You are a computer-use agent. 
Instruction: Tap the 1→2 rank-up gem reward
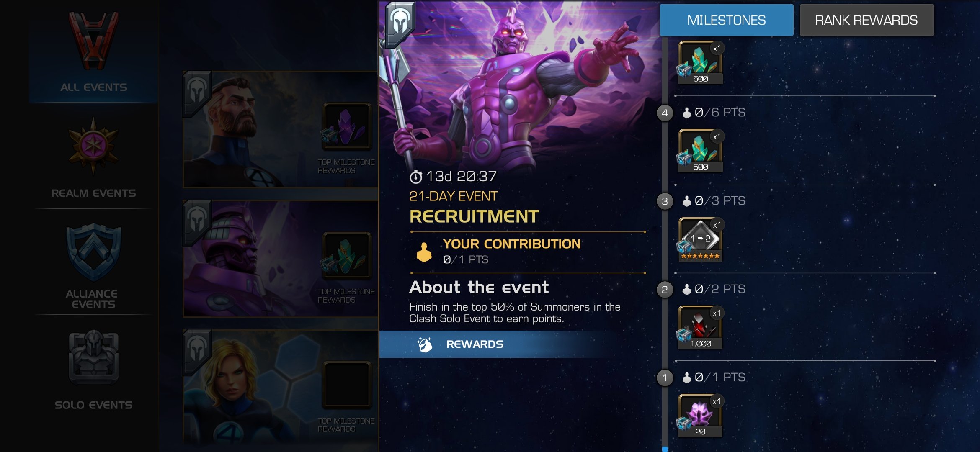[700, 239]
